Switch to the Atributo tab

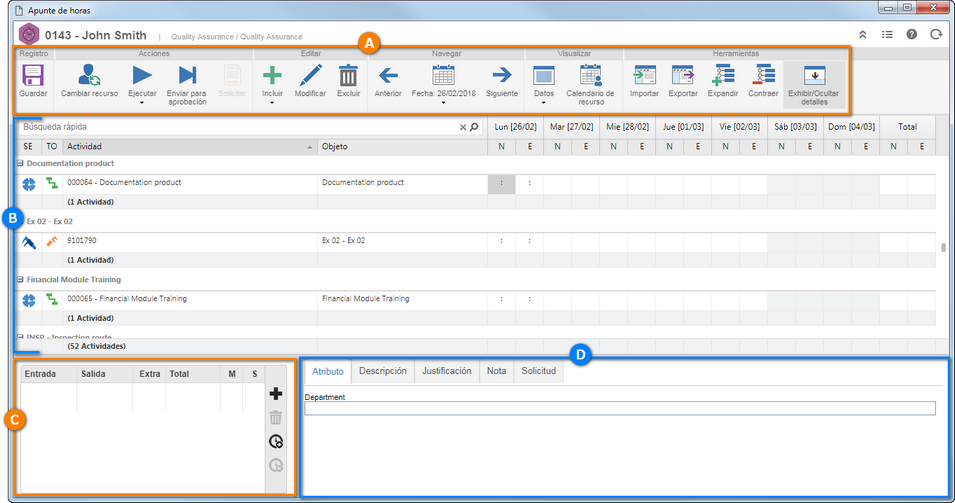(328, 371)
